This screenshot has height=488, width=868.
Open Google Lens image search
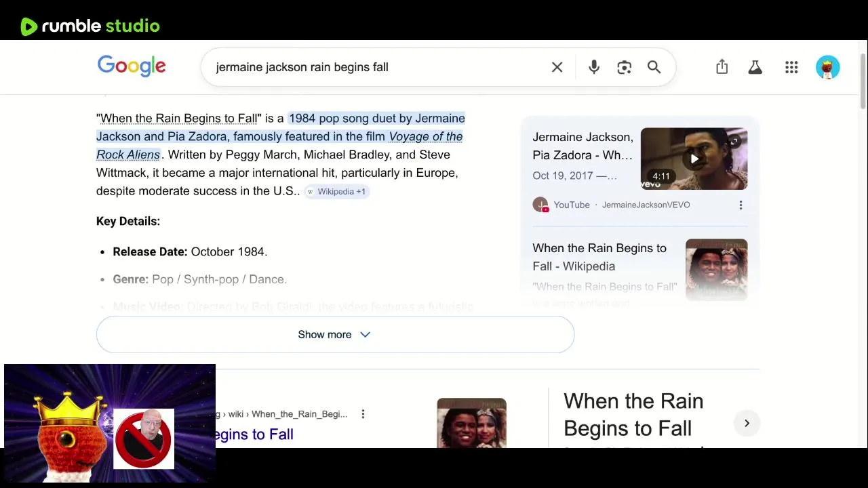(x=624, y=67)
